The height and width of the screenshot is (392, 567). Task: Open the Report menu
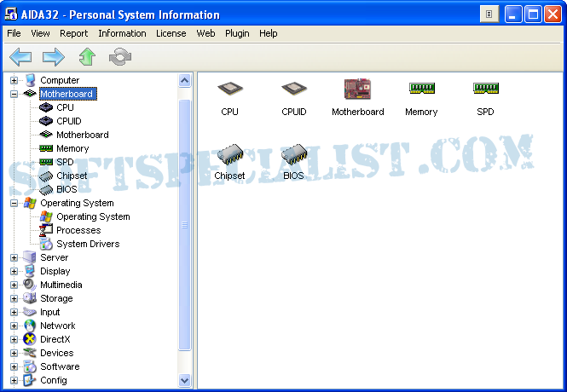[74, 33]
